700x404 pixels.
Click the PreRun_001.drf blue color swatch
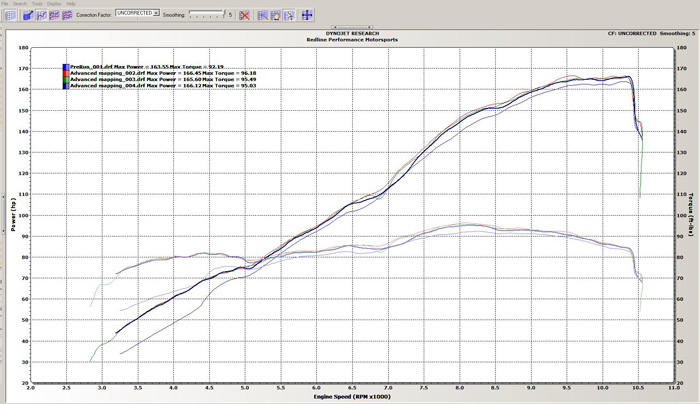pos(66,67)
